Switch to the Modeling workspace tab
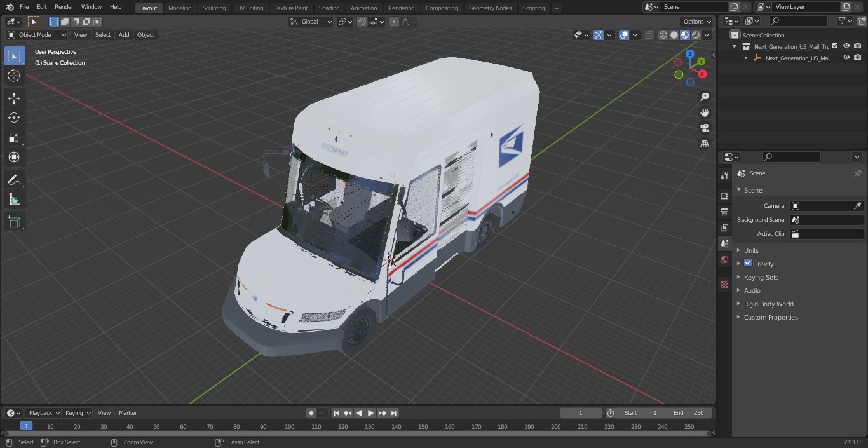 (180, 8)
